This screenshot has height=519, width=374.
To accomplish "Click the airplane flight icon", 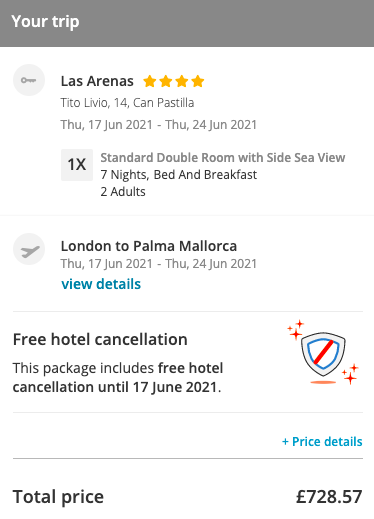I will [29, 249].
